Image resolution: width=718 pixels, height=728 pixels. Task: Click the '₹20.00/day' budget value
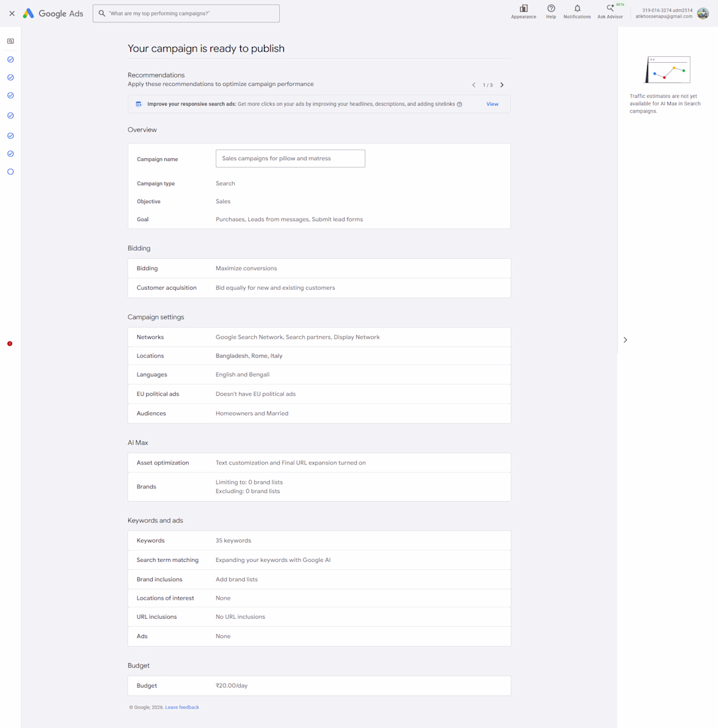click(x=232, y=685)
